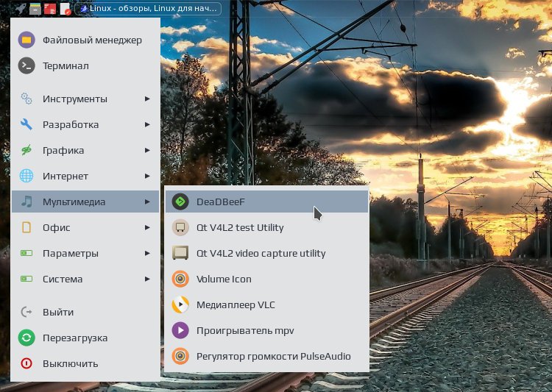Click the PulseAudio volume control icon

pos(180,356)
